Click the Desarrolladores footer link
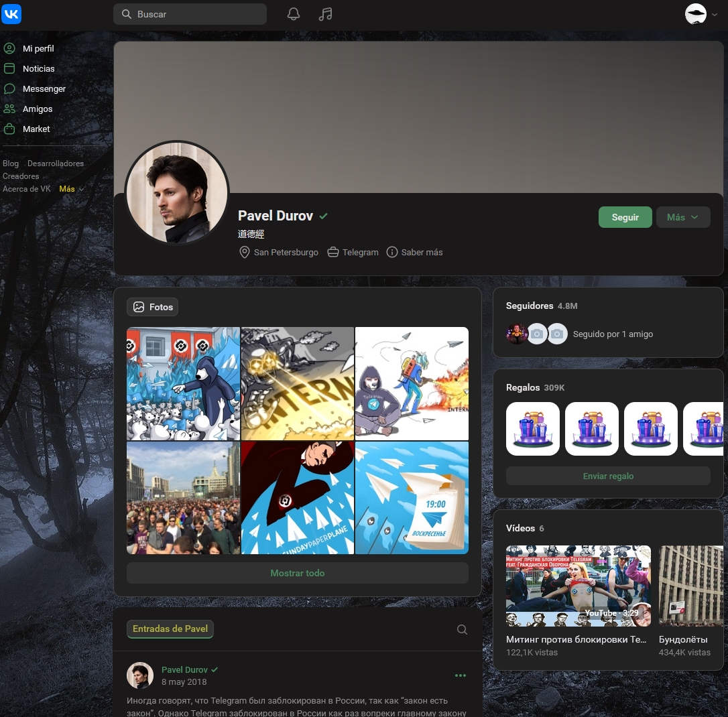This screenshot has height=717, width=728. [56, 164]
